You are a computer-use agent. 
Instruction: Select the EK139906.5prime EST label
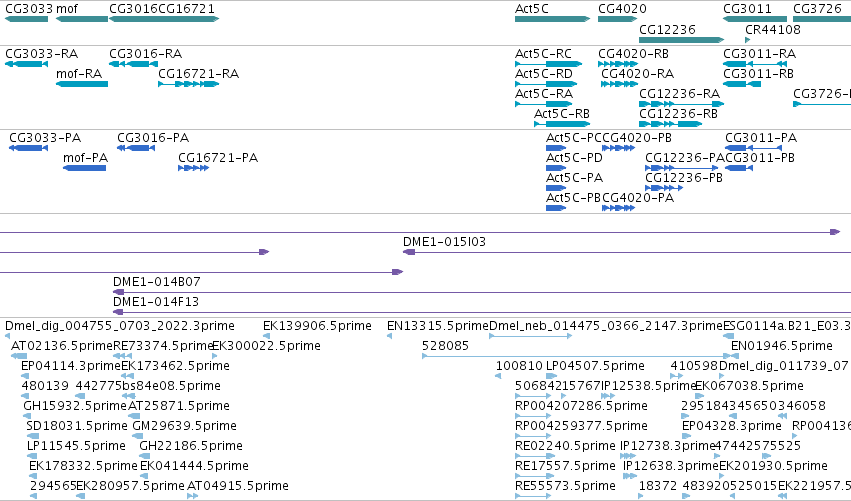click(317, 326)
